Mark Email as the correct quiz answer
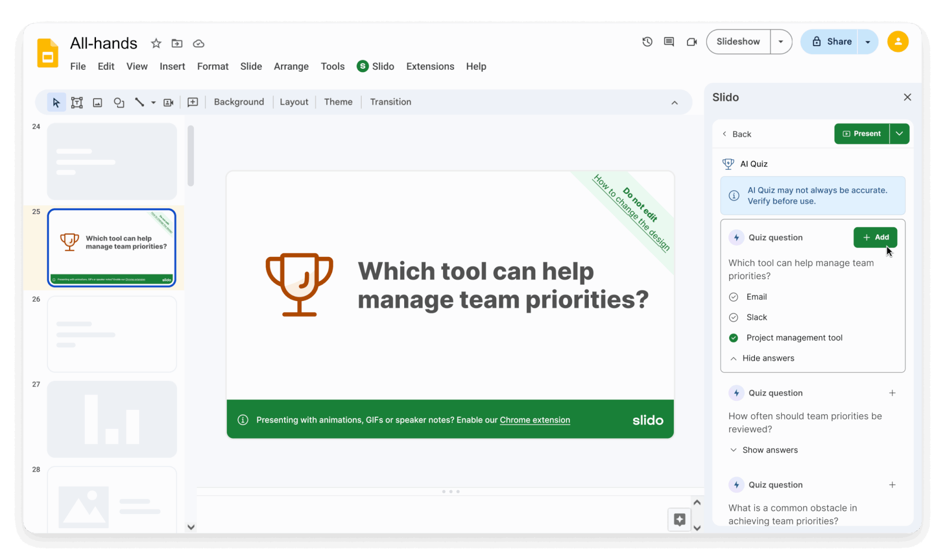945x560 pixels. point(733,297)
